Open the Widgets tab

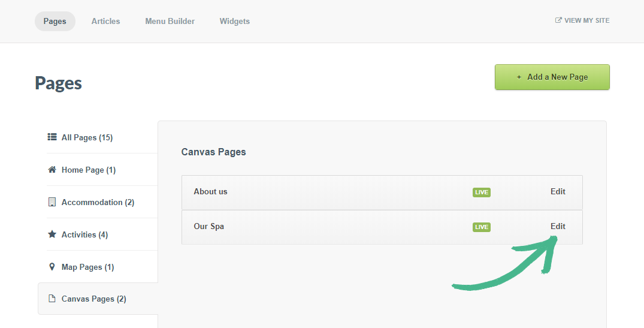tap(234, 21)
